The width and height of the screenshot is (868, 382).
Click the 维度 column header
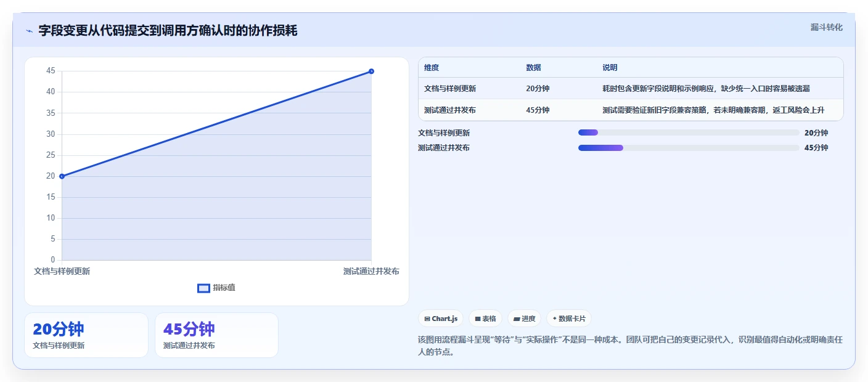(x=432, y=68)
